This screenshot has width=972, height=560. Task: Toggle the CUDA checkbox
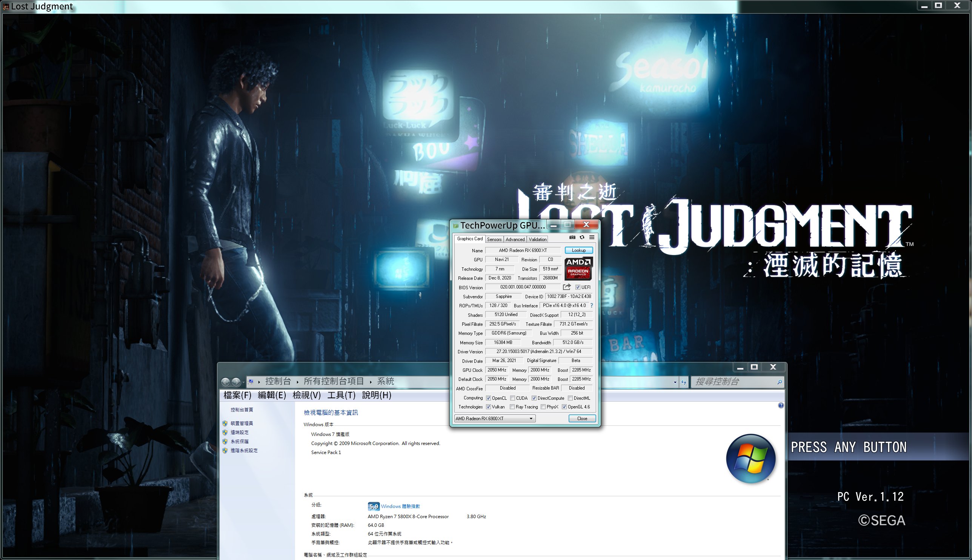[x=512, y=398]
